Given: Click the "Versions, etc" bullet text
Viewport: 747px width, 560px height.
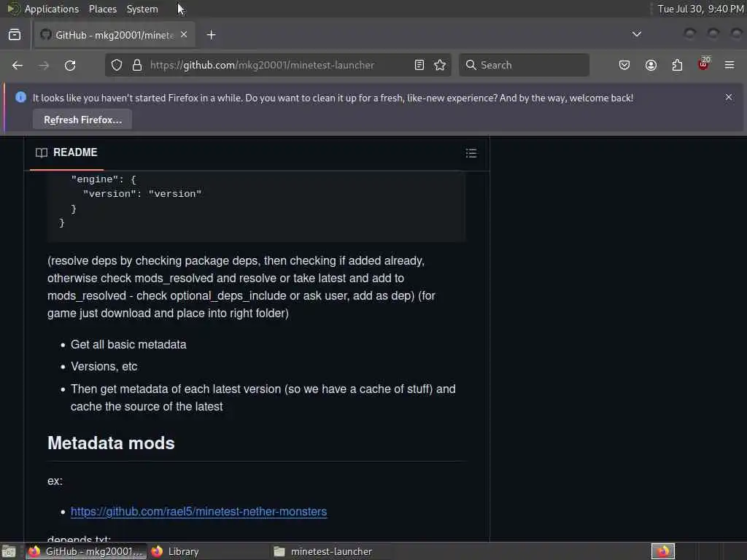Looking at the screenshot, I should coord(104,367).
